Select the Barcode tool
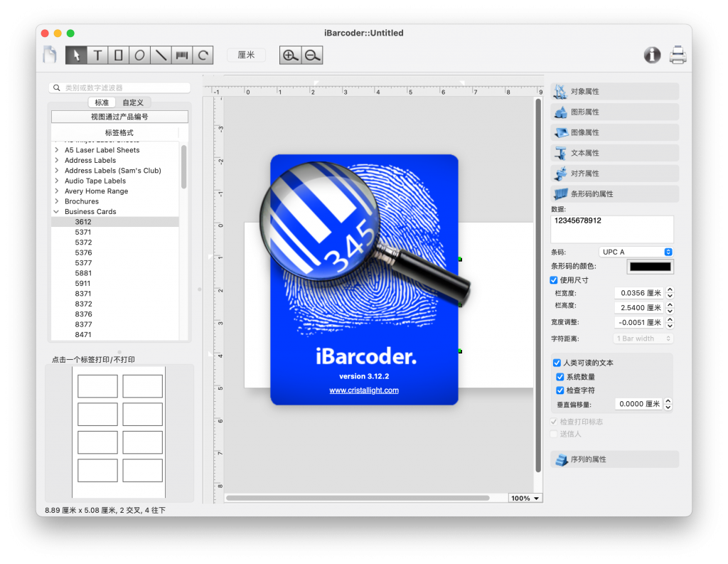The height and width of the screenshot is (564, 728). click(181, 55)
